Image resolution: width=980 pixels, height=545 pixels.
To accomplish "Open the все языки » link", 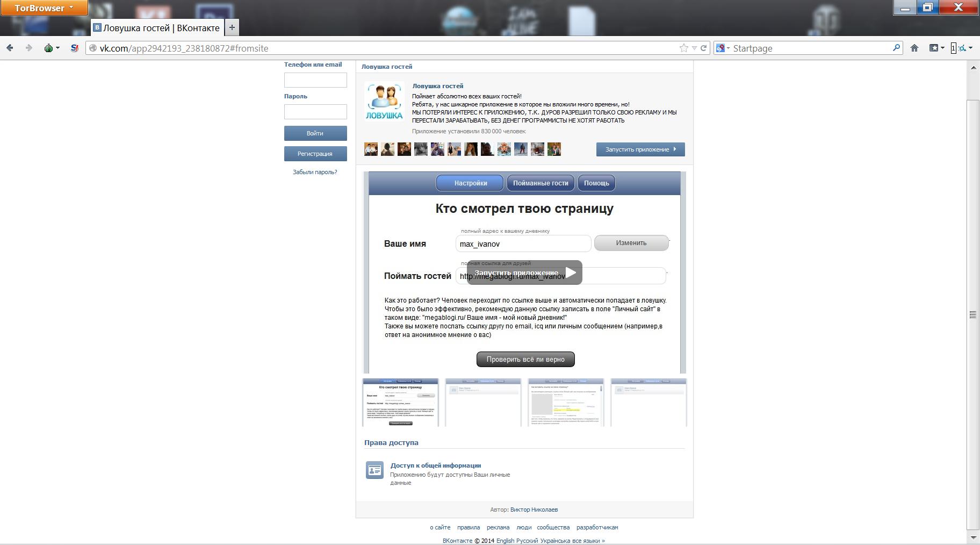I will pos(590,541).
